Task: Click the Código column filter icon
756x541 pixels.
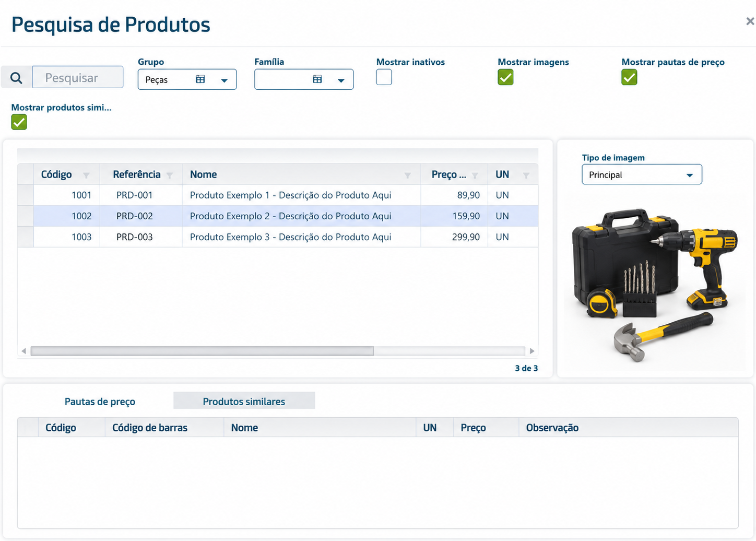Action: click(86, 175)
